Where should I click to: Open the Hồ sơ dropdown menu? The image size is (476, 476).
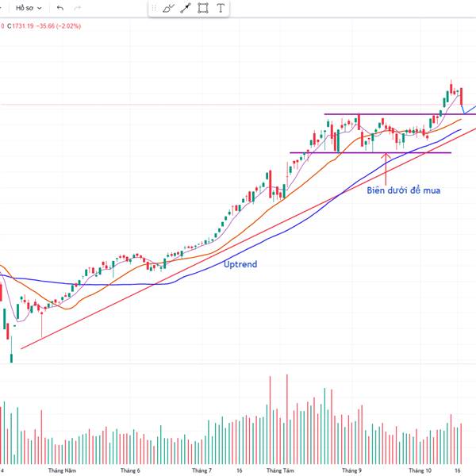tap(29, 8)
